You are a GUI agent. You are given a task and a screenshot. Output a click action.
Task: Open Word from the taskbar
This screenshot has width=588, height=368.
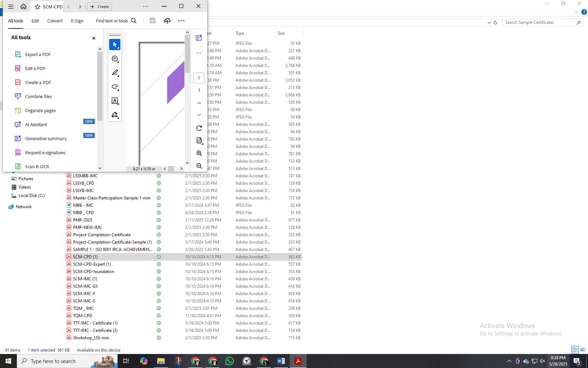(x=281, y=361)
